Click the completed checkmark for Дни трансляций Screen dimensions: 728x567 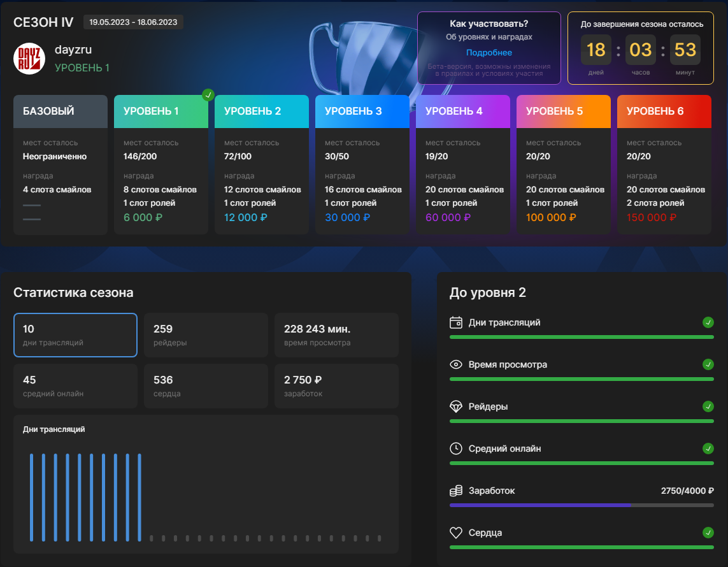pyautogui.click(x=708, y=322)
